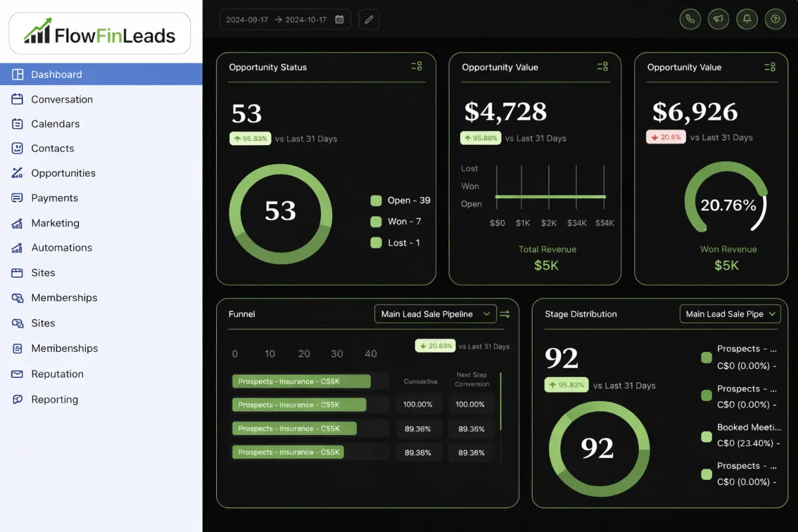Click the Won - 7 legend swatch

pos(376,221)
